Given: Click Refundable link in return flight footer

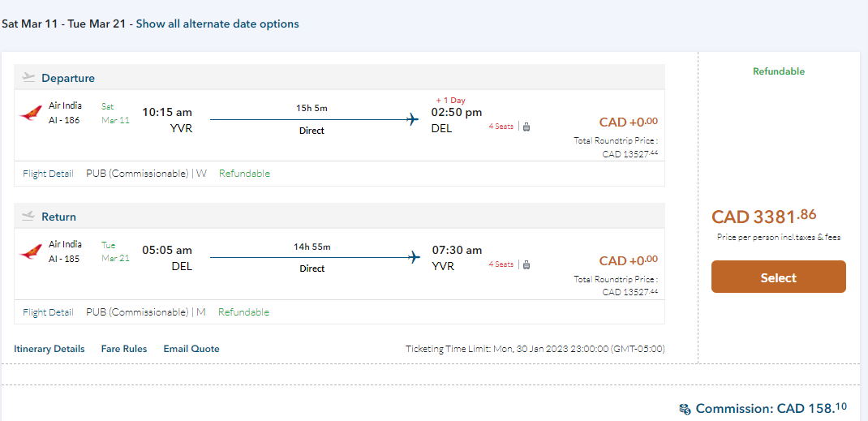Looking at the screenshot, I should 243,311.
